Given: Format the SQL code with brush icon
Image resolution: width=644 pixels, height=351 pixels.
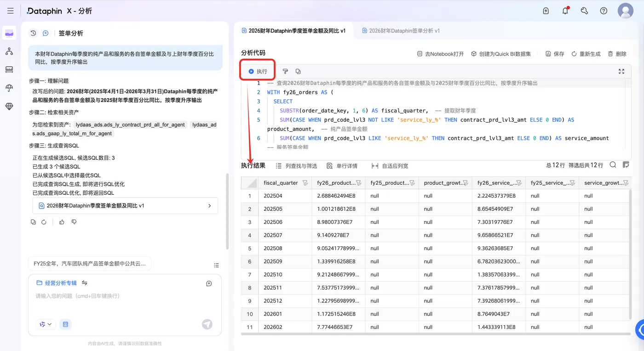Looking at the screenshot, I should tap(285, 71).
